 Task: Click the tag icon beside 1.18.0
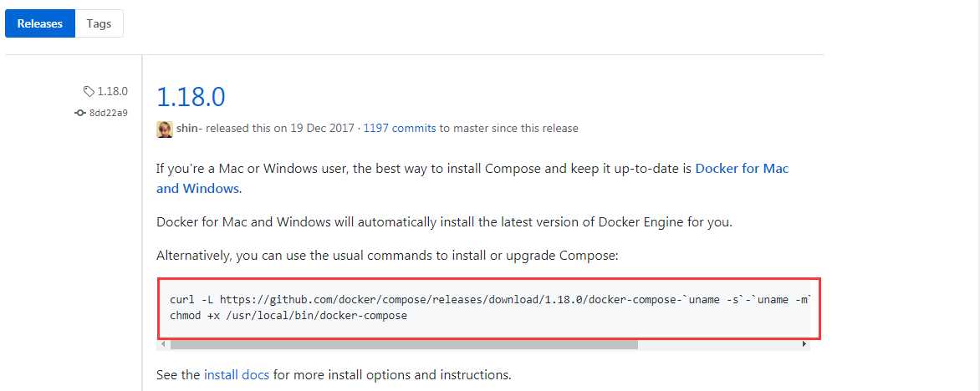pos(89,91)
